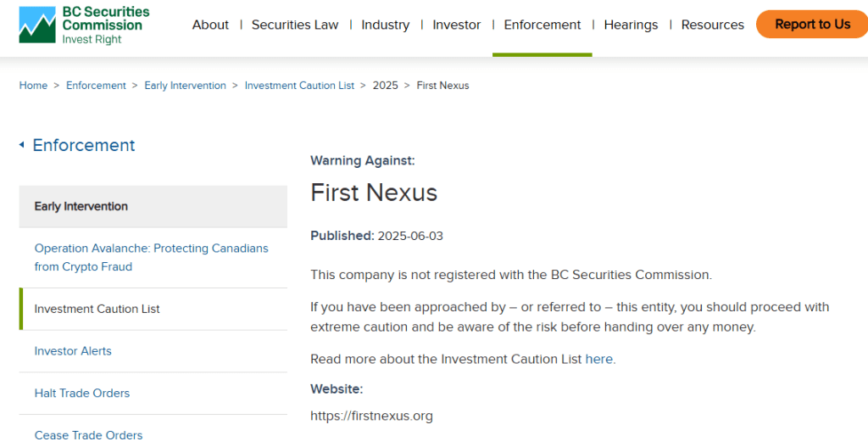Click the BC Securities Commission logo
This screenshot has width=868, height=447.
pos(84,25)
